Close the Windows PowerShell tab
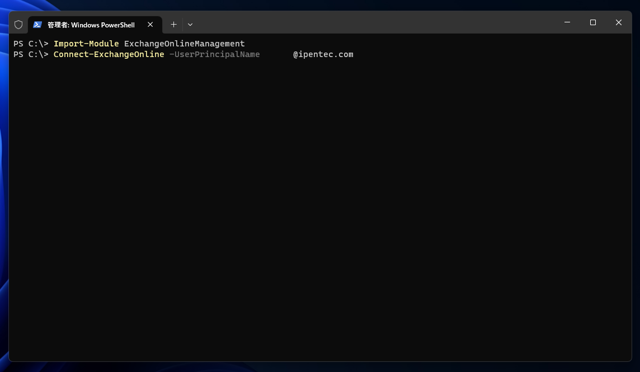Viewport: 640px width, 372px height. [150, 25]
